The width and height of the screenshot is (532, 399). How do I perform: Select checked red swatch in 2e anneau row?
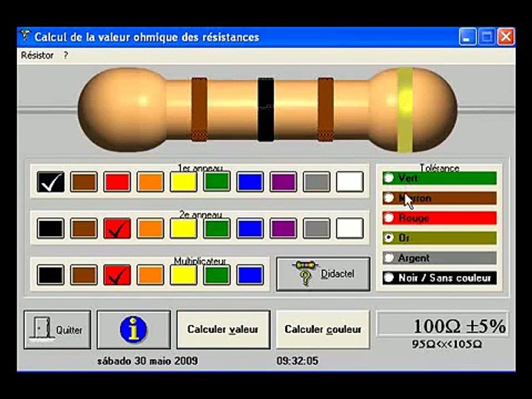(117, 228)
